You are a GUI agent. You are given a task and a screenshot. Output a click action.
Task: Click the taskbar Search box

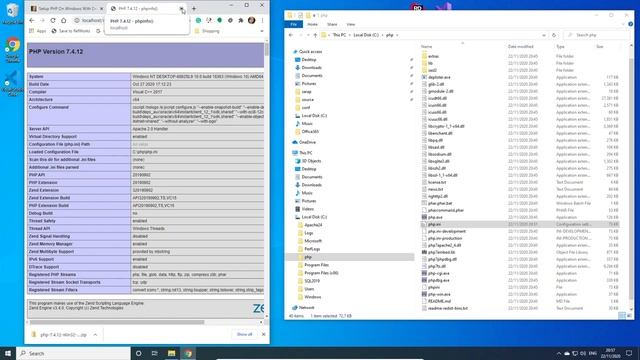click(x=73, y=353)
